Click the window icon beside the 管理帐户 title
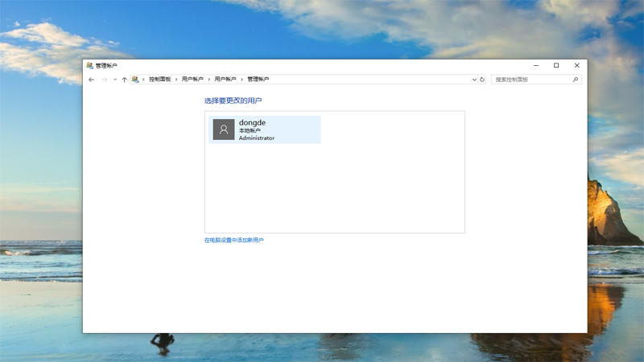 89,66
